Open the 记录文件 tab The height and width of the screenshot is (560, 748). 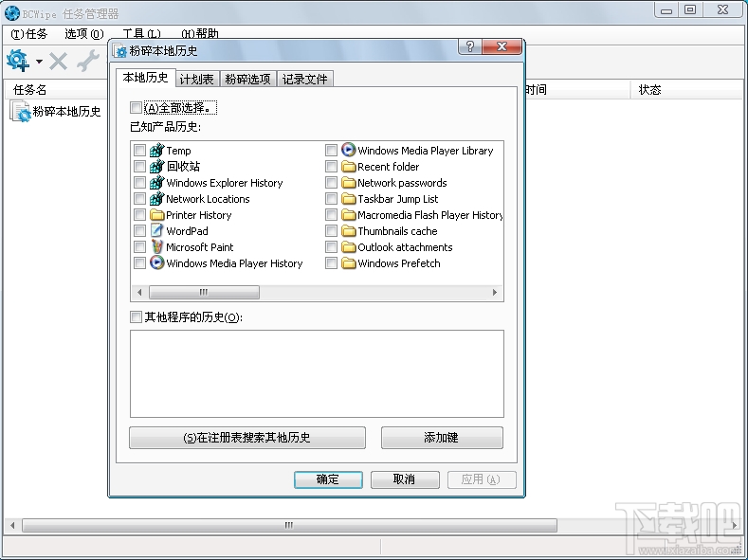tap(305, 79)
